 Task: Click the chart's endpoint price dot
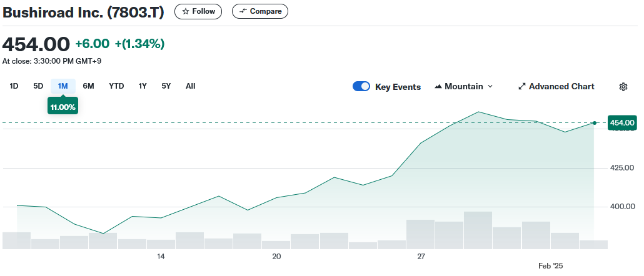[x=594, y=123]
